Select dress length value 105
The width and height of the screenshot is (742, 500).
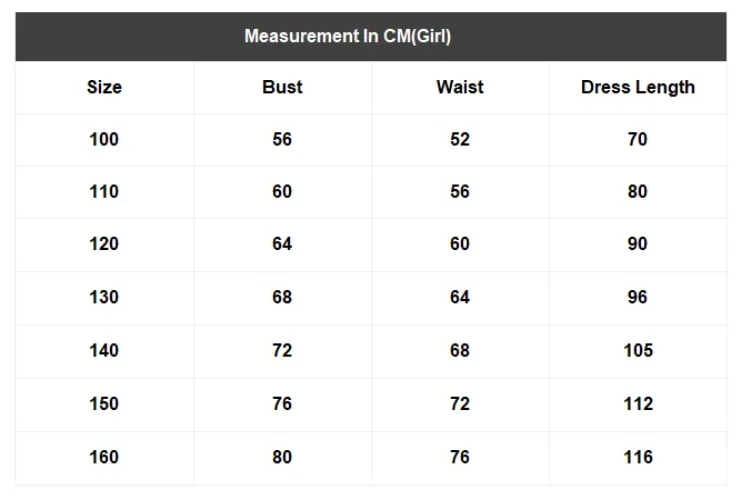pyautogui.click(x=637, y=350)
